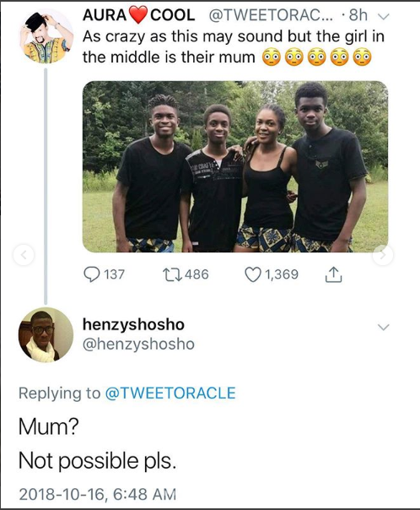Go to next image with right arrow
The width and height of the screenshot is (420, 510).
(383, 255)
